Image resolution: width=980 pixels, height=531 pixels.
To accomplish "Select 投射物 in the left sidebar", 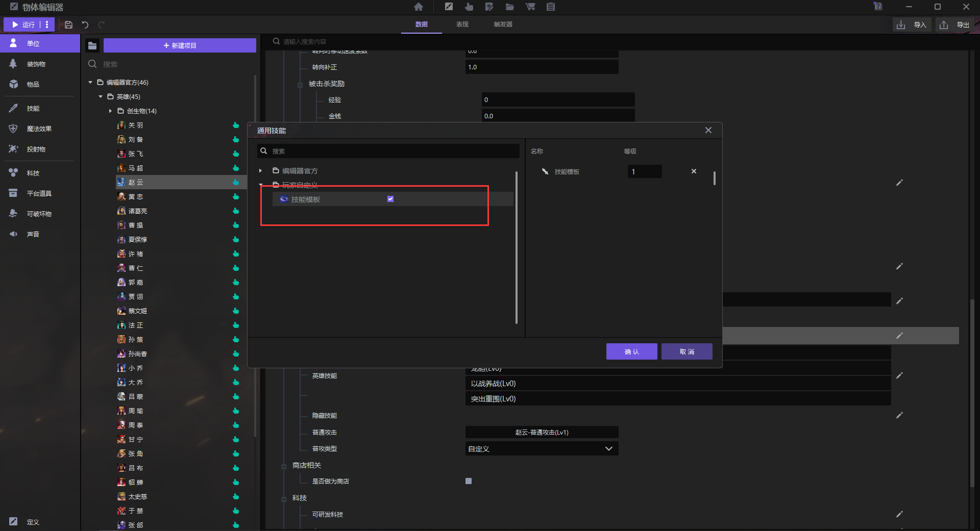I will click(40, 149).
